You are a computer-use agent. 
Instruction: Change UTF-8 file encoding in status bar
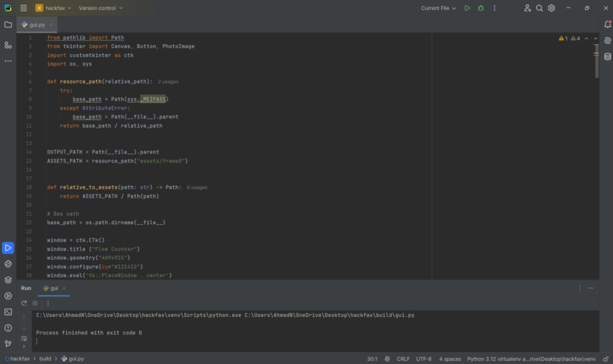click(x=424, y=359)
